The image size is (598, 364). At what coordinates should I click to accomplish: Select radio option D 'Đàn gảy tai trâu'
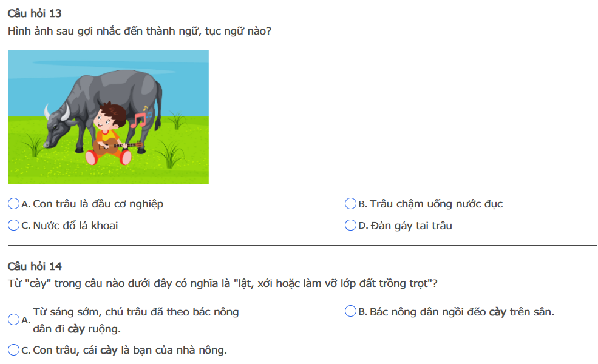click(350, 226)
